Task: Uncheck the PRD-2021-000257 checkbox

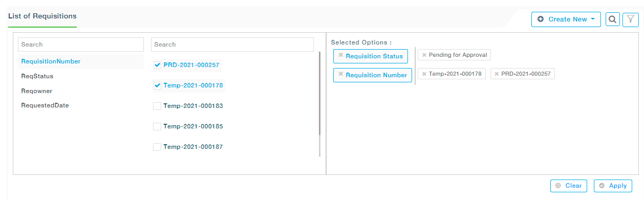Action: (158, 65)
